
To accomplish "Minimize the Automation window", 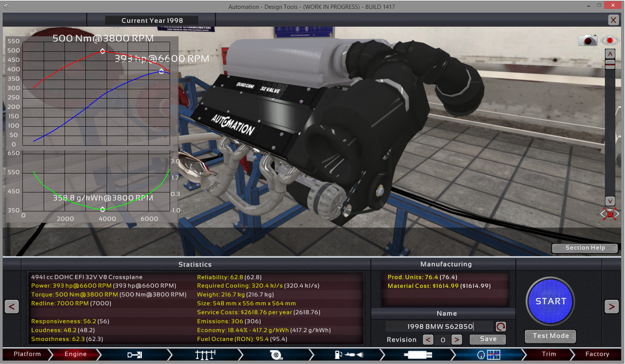I will tap(588, 5).
